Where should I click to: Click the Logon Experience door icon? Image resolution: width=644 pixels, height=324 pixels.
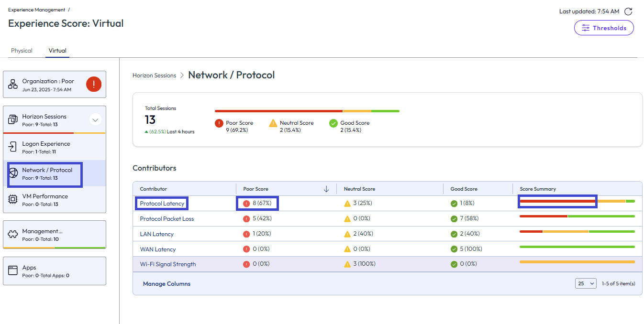[13, 147]
